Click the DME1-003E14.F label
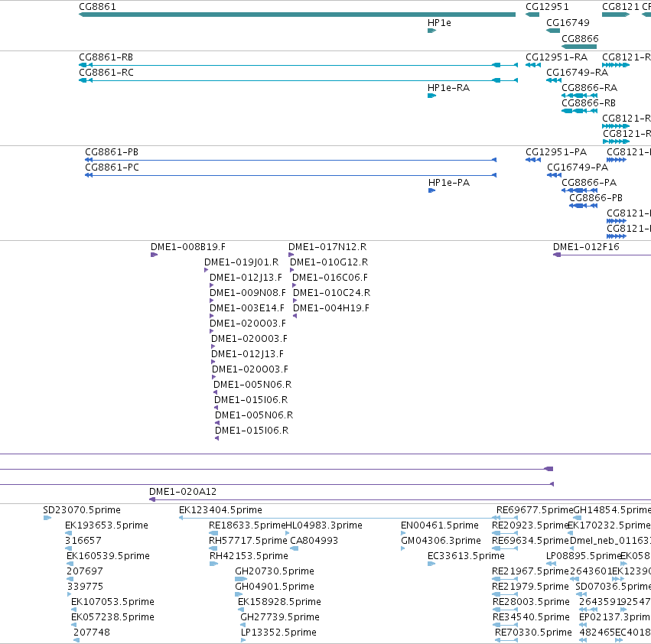The height and width of the screenshot is (644, 651). click(247, 308)
